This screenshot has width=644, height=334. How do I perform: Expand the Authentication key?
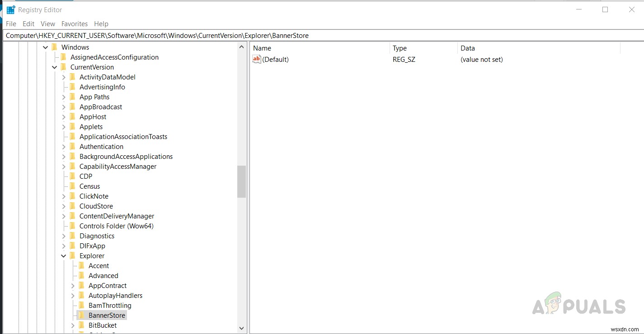[x=64, y=147]
